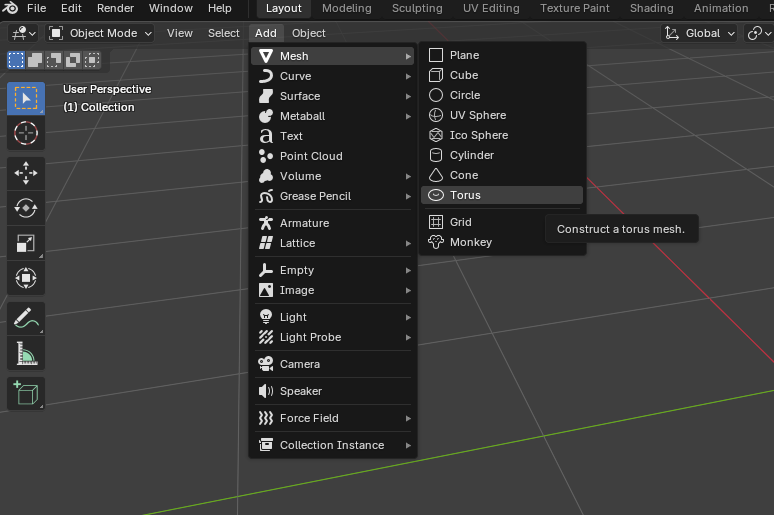Open the Render menu
The image size is (774, 515).
[116, 8]
